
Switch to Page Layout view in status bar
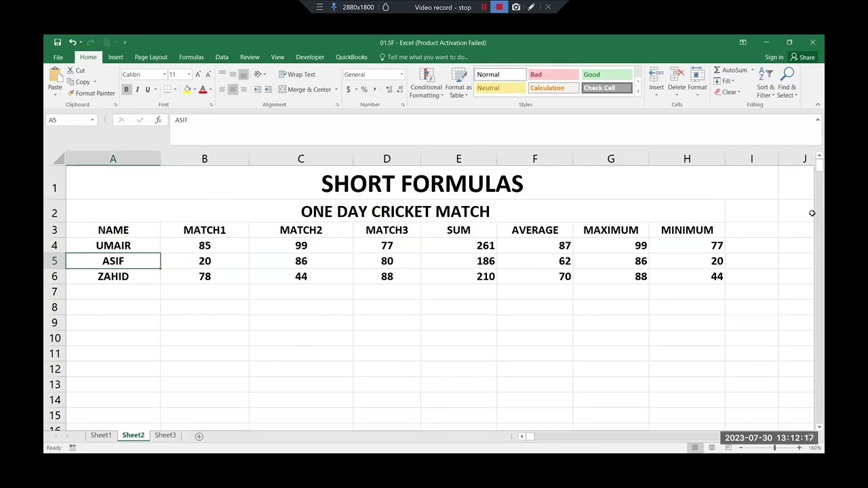(x=711, y=447)
